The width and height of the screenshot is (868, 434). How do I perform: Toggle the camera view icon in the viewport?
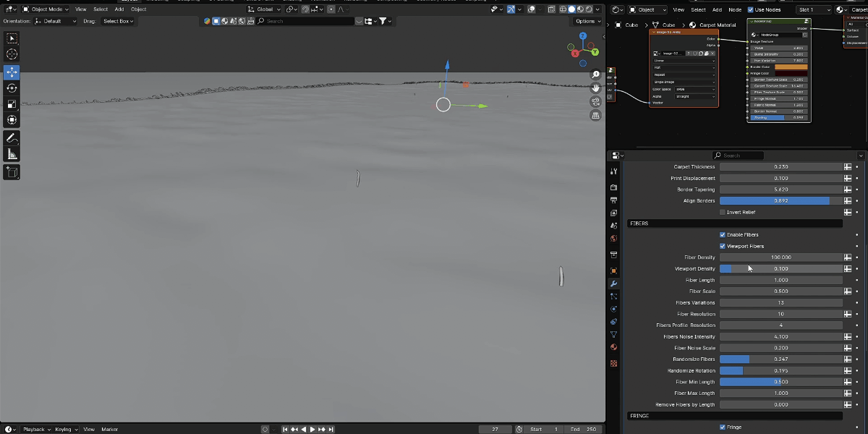pyautogui.click(x=596, y=102)
